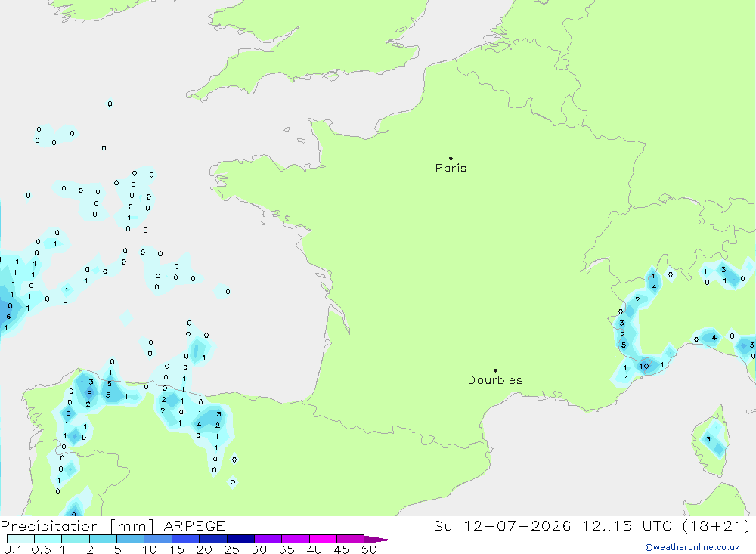Select the ARPEGE model name
Image resolution: width=756 pixels, height=554 pixels.
pos(194,526)
